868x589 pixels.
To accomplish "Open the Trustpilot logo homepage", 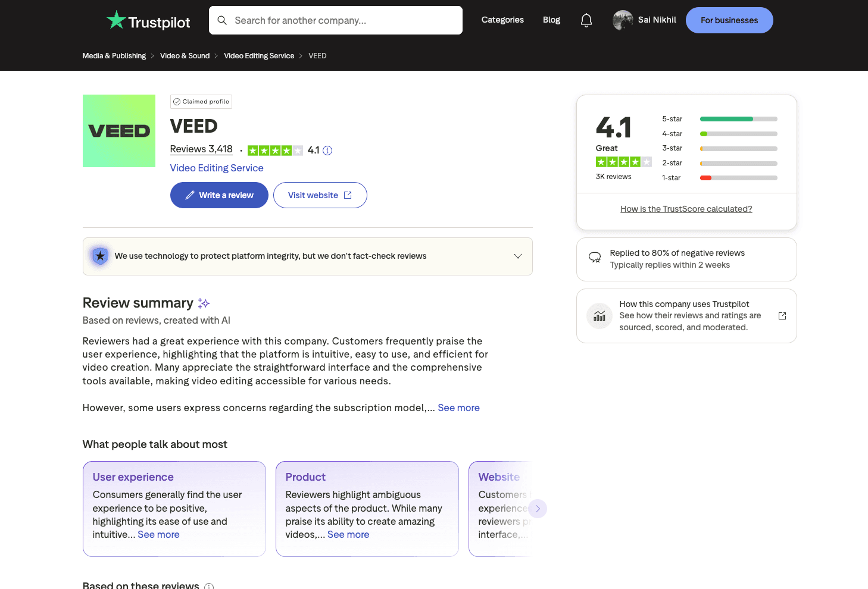I will pos(148,21).
